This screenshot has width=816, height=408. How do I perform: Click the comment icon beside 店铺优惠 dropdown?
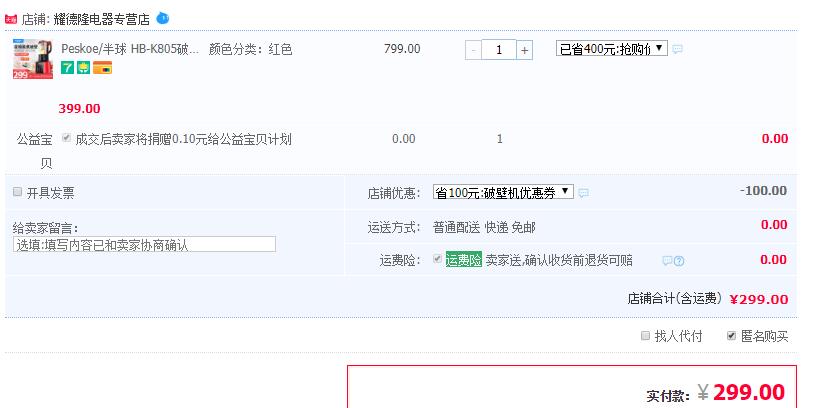[x=583, y=193]
